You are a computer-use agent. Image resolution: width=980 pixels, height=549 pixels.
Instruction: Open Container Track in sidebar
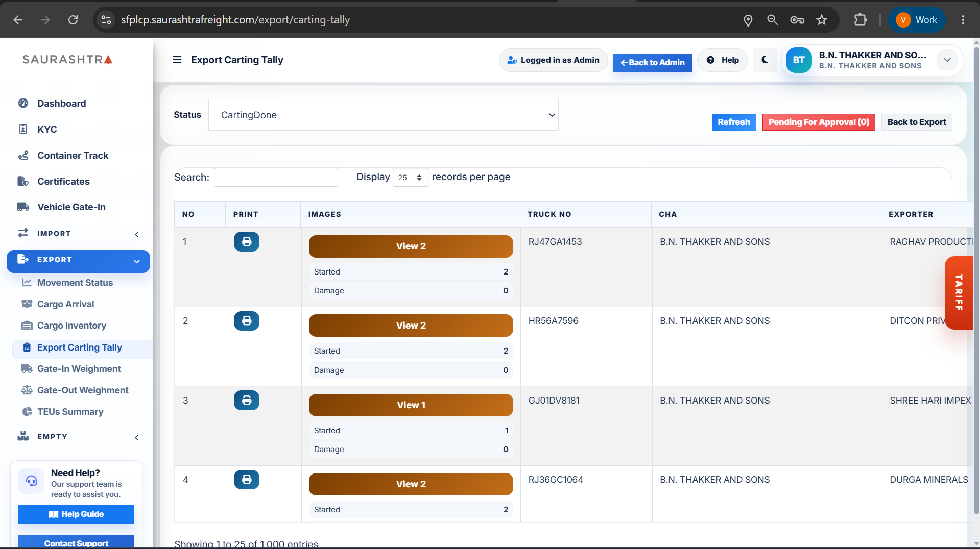point(73,156)
